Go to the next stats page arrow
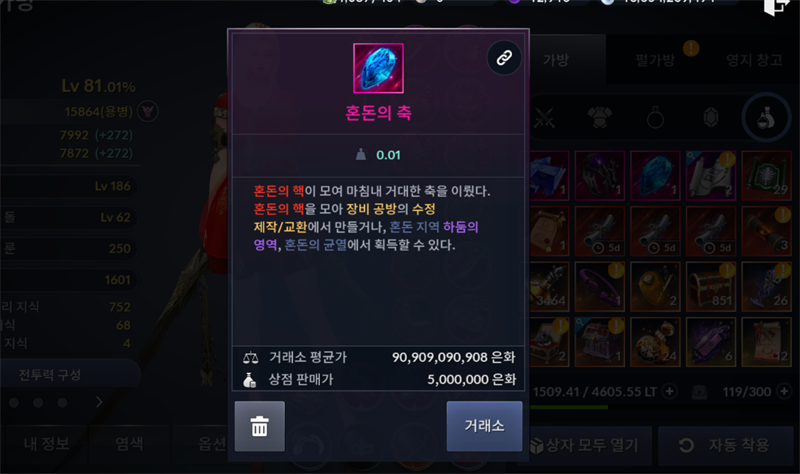This screenshot has width=800, height=474. pyautogui.click(x=99, y=402)
